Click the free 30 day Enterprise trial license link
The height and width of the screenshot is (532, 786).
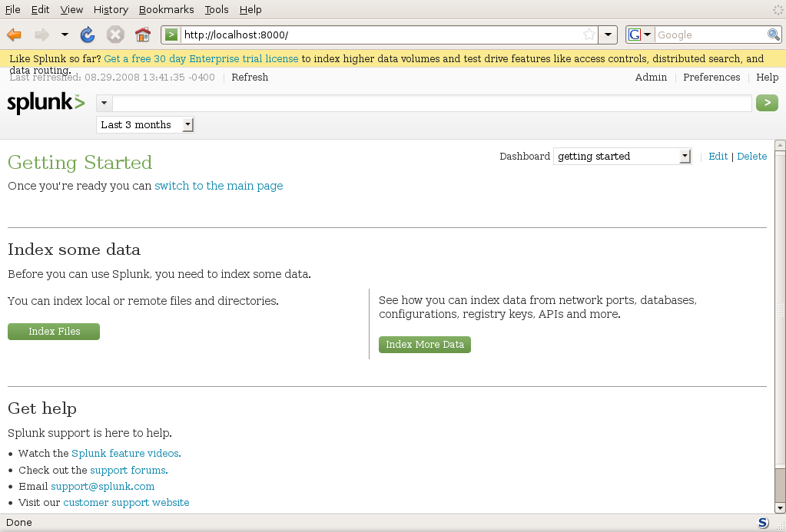(x=201, y=58)
